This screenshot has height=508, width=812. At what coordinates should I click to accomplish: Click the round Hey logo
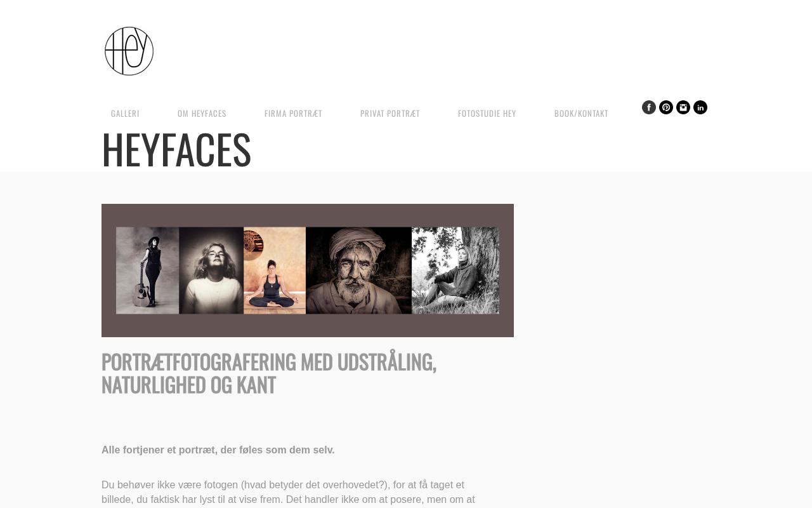pyautogui.click(x=129, y=51)
